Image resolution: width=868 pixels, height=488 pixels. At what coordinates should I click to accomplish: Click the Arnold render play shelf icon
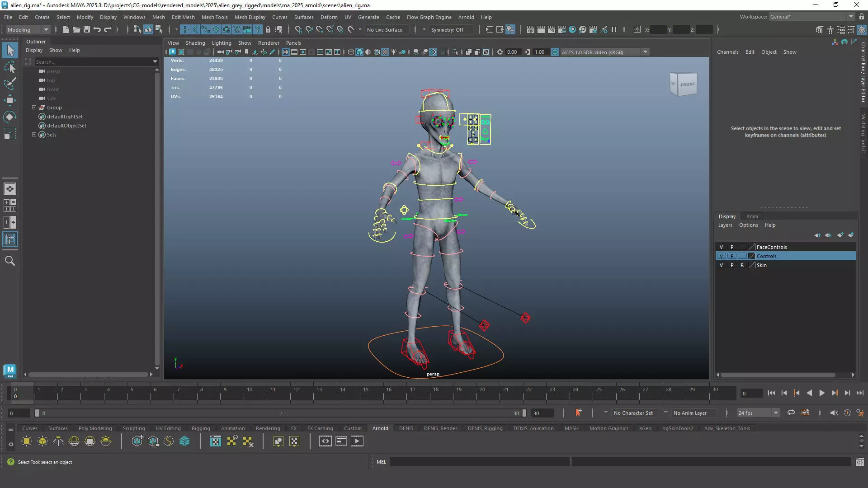[357, 441]
